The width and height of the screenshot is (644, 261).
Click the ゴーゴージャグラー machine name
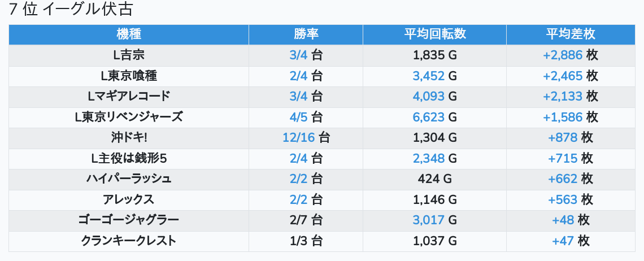[x=129, y=220]
